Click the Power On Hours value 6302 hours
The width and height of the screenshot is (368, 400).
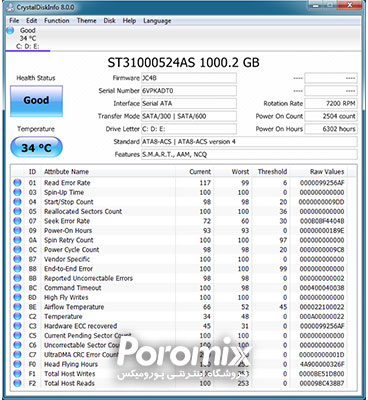tap(331, 129)
